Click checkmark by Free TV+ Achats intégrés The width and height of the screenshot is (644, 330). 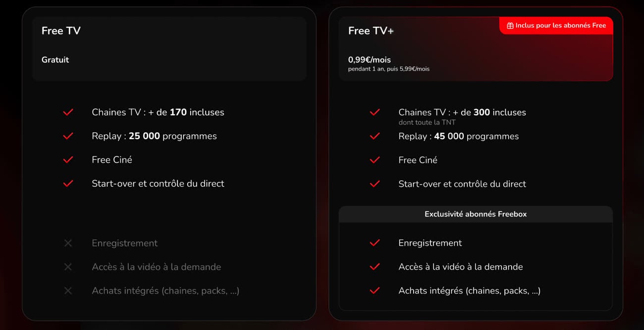[375, 290]
